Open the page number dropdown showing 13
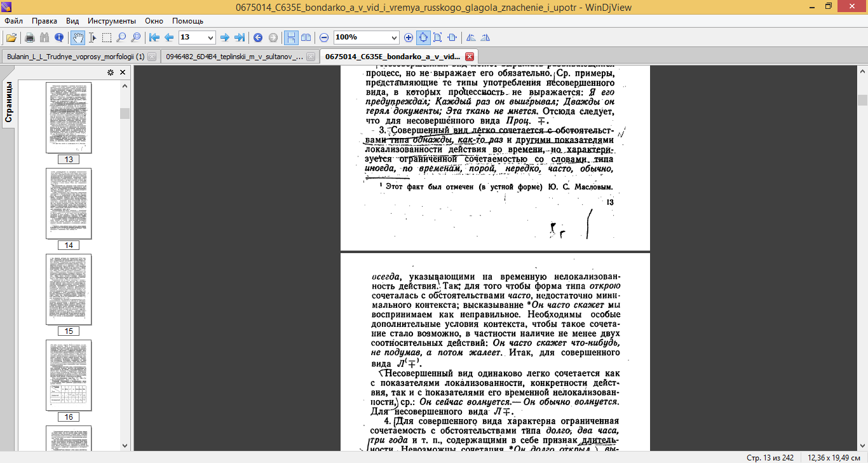The image size is (868, 463). [211, 37]
